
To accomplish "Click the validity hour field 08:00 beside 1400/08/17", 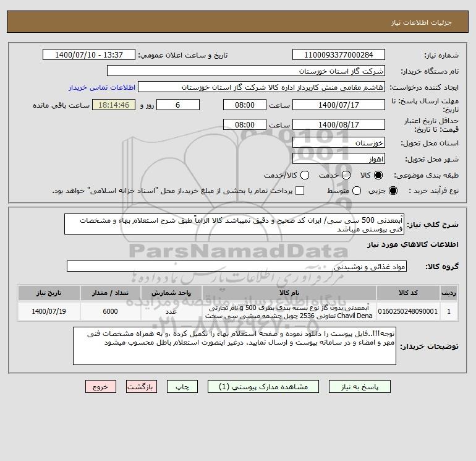I will [x=245, y=124].
